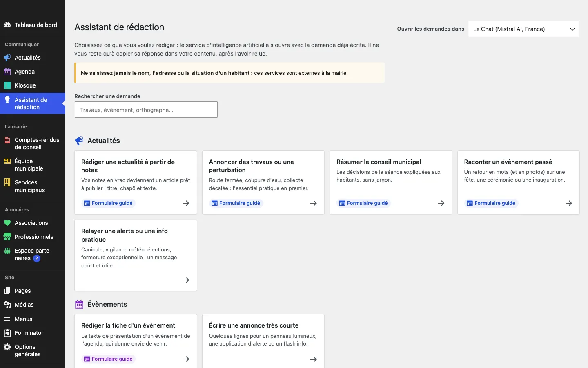Viewport: 588px width, 368px height.
Task: Click the Professionnels shop icon
Action: [x=7, y=237]
